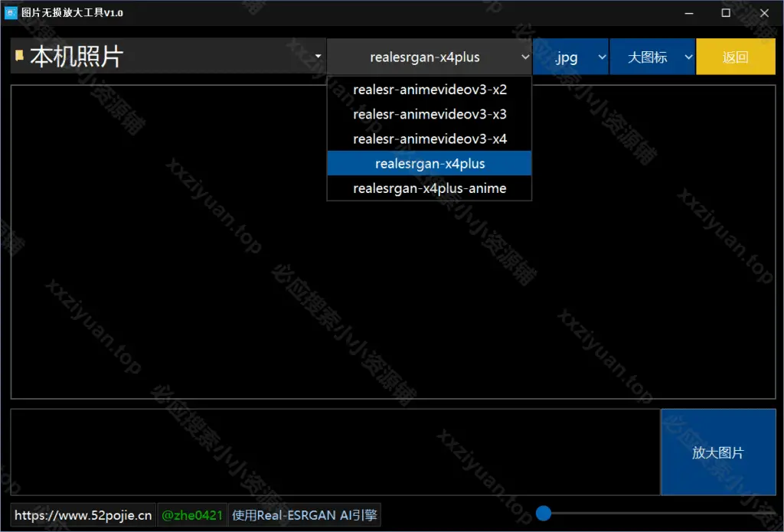
Task: Collapse the realesrgan-x4plus model combo box
Action: pos(524,57)
